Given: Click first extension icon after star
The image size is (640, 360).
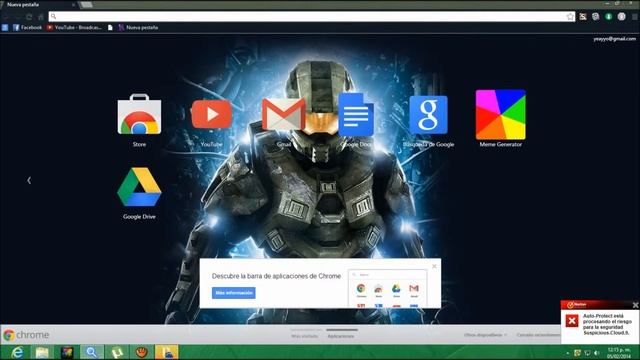Looking at the screenshot, I should click(x=583, y=17).
